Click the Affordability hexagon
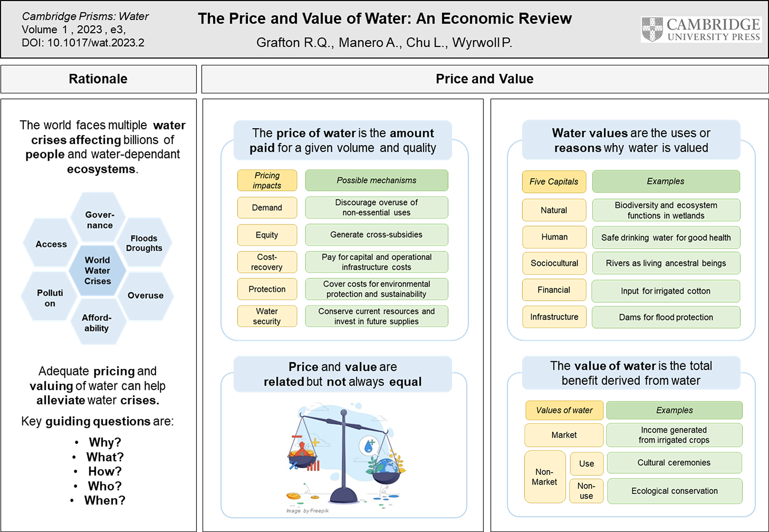769x532 pixels. coord(97,323)
